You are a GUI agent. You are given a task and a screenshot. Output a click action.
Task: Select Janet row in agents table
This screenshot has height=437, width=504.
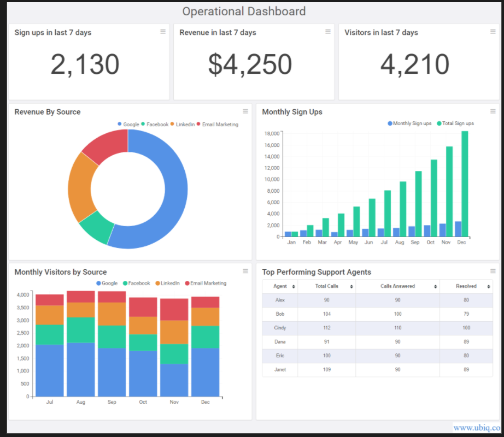pos(377,370)
